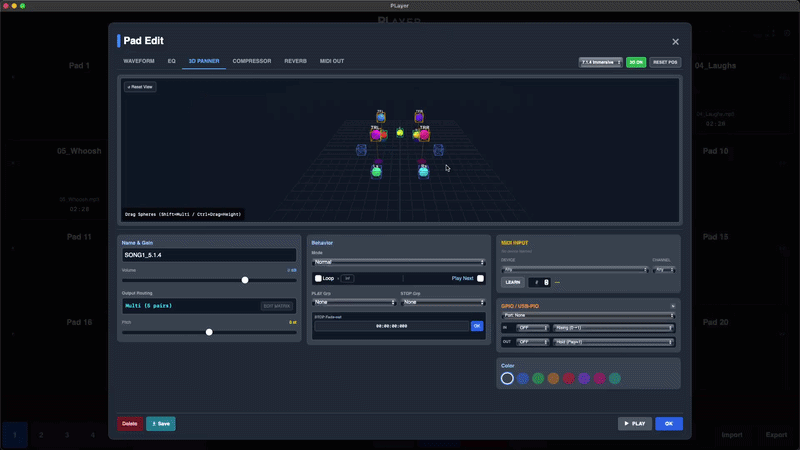Open the WAVEFORM tab
The width and height of the screenshot is (800, 450).
tap(139, 61)
